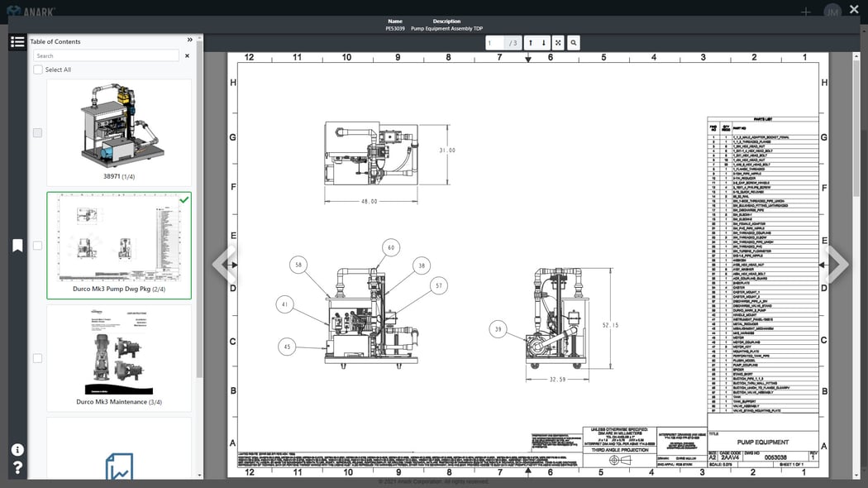Close the viewer with the X button
This screenshot has height=488, width=868.
tap(854, 10)
